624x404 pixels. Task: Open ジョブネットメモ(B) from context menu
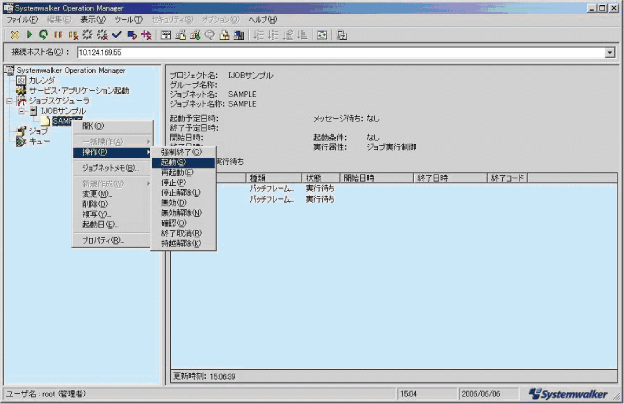113,168
